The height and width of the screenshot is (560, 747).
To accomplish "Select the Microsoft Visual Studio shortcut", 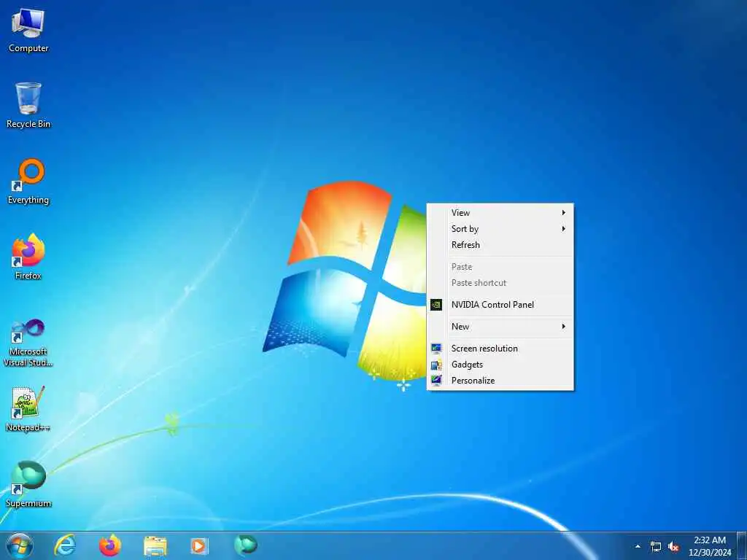I will [28, 343].
